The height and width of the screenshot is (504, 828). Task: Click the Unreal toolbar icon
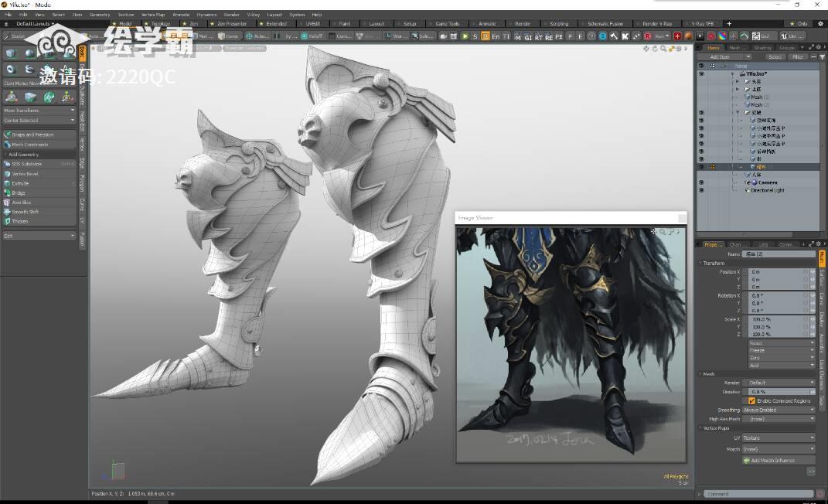click(792, 36)
